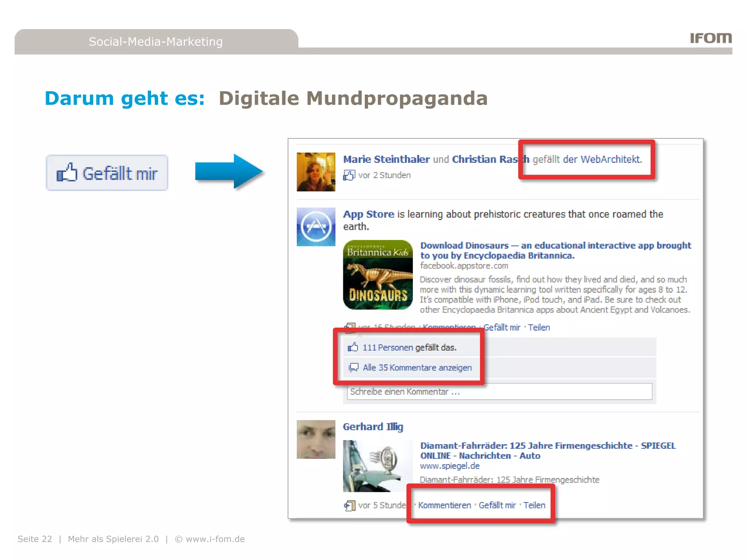
Task: Click the Social-Media-Marketing header tab
Action: [x=156, y=42]
